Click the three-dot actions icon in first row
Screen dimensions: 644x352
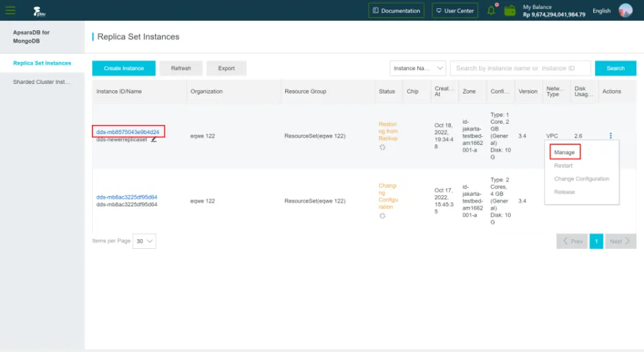pos(610,135)
